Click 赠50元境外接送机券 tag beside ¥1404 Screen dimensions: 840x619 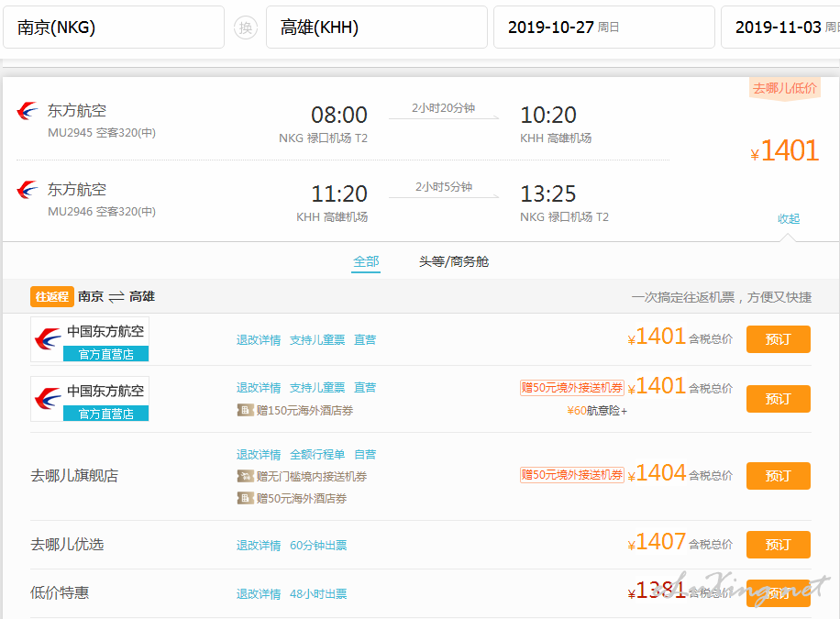(x=571, y=475)
